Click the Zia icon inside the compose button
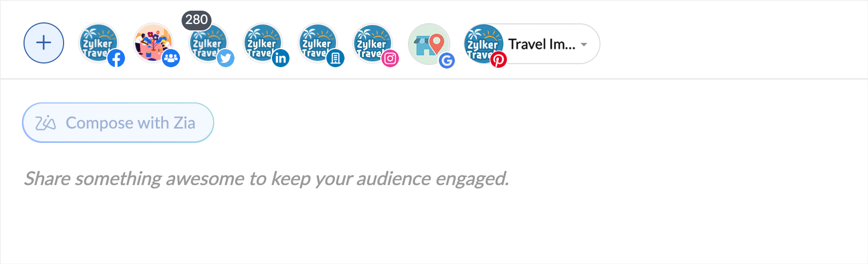Screen dimensions: 868x264 (x=45, y=123)
